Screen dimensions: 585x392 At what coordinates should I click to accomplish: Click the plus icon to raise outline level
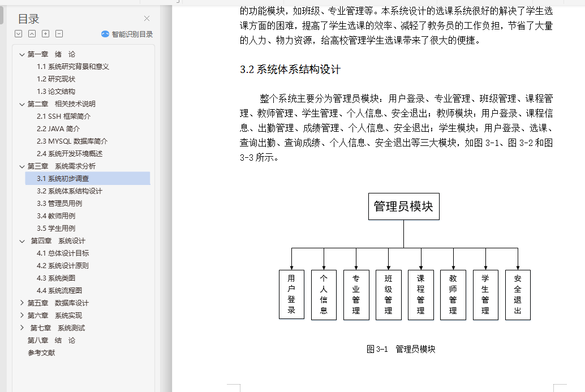(45, 34)
